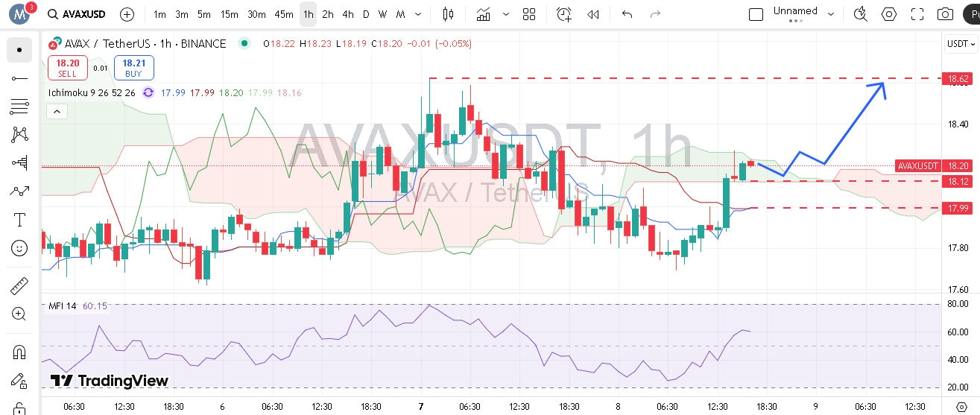Select the dot cursor tool

pos(19,50)
